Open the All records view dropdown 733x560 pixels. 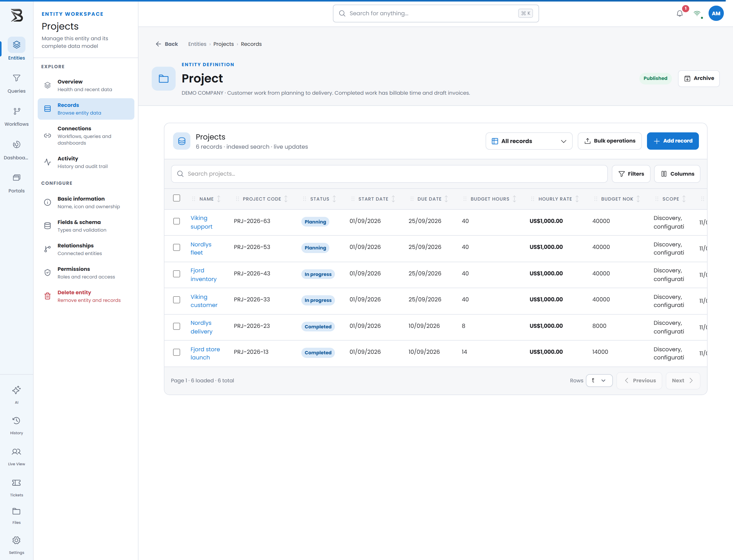tap(529, 141)
